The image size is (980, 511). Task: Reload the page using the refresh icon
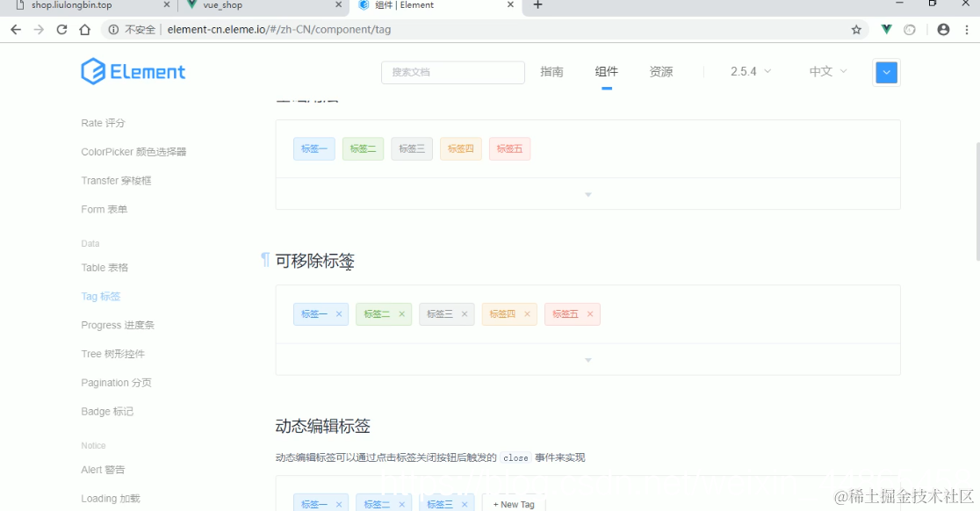point(61,28)
